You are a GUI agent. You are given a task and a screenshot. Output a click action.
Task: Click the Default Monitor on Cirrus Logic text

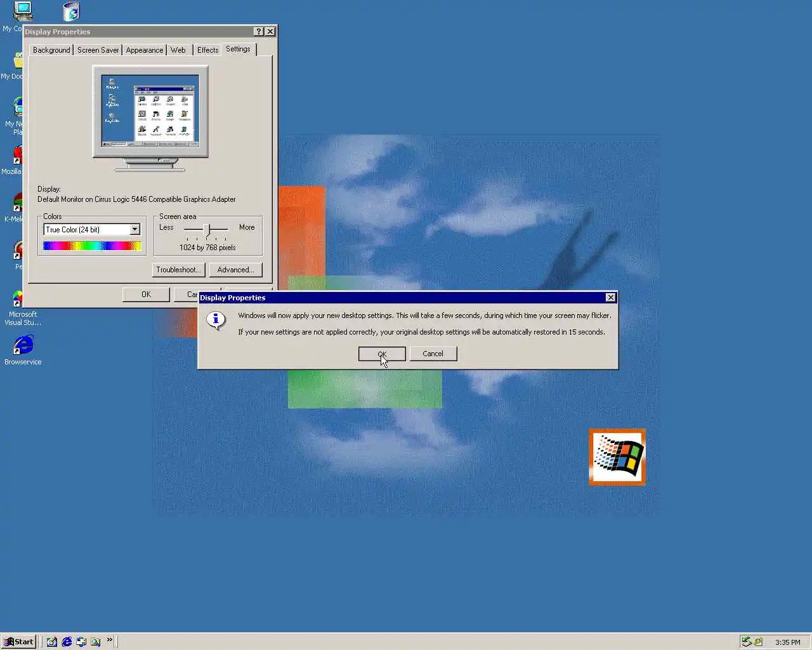136,199
